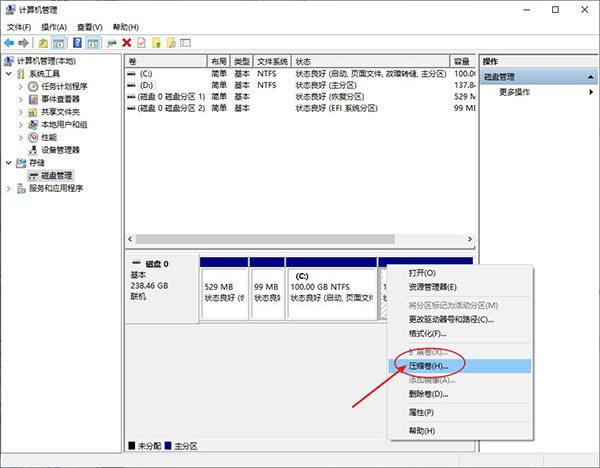Open the 查看(V) menu
Screen dimensions: 600x468
(90, 27)
